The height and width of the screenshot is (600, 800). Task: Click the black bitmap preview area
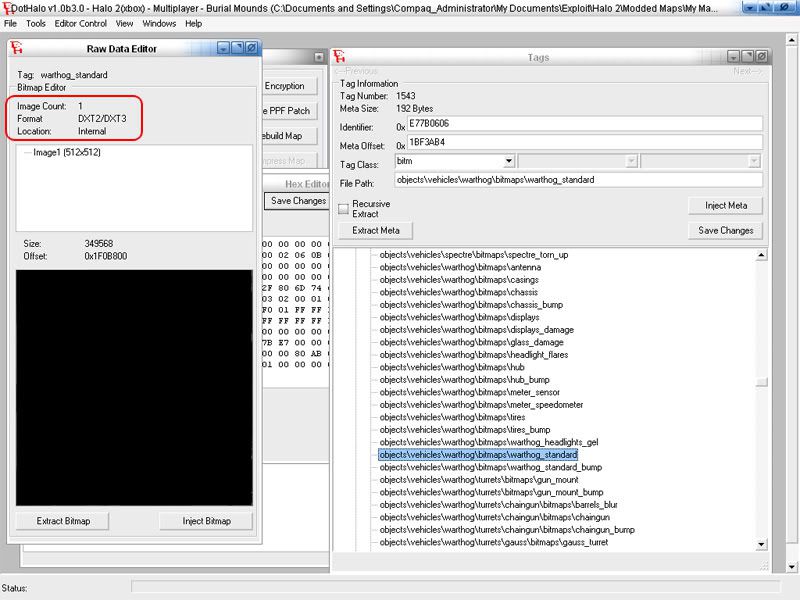click(x=134, y=388)
